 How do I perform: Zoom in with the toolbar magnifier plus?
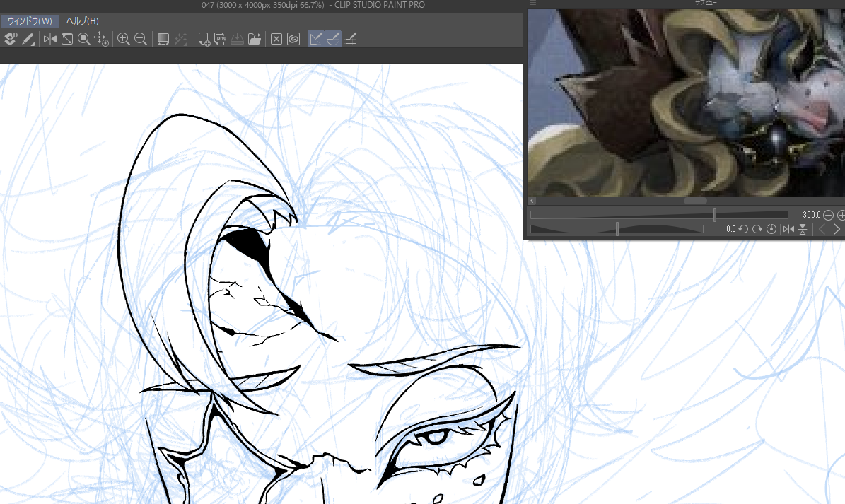tap(124, 39)
